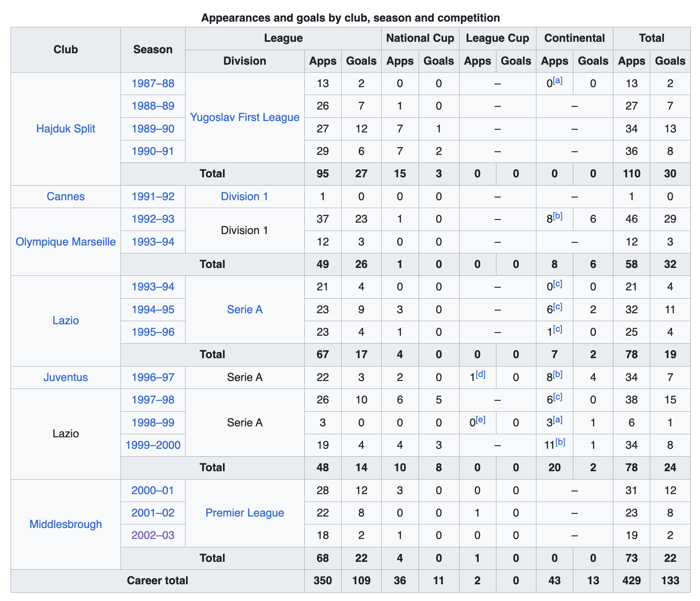Screen dimensions: 700x601
Task: Open the Middlesbrough club link
Action: pyautogui.click(x=66, y=524)
